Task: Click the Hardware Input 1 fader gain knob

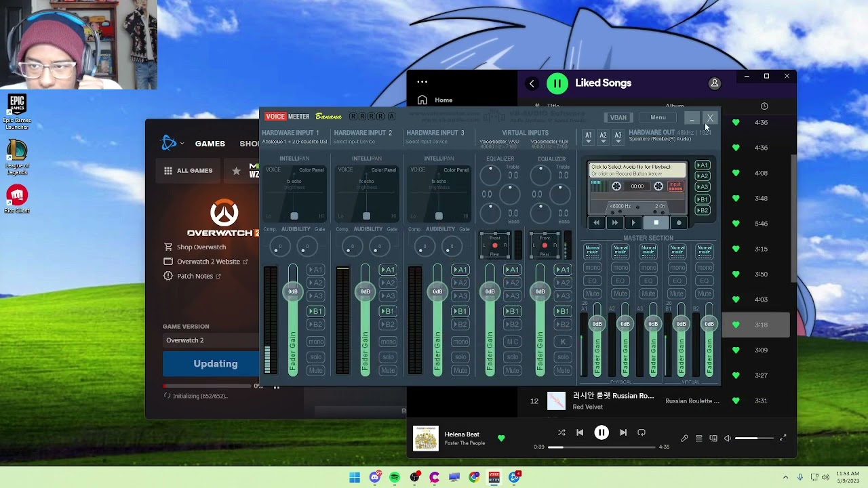Action: click(x=293, y=291)
